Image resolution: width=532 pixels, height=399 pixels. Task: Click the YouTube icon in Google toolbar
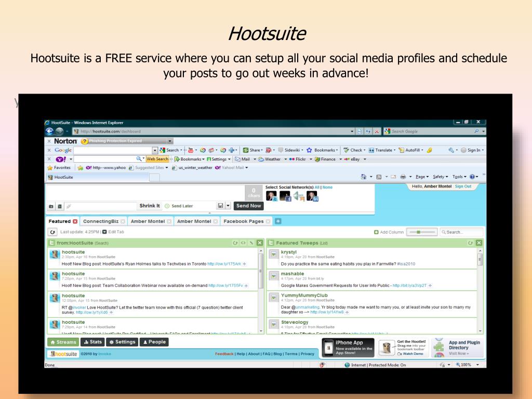[191, 150]
